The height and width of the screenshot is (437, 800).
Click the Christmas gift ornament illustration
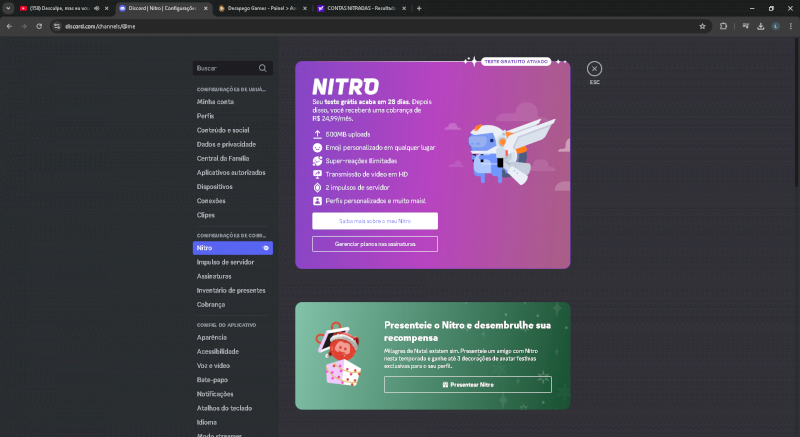(340, 354)
